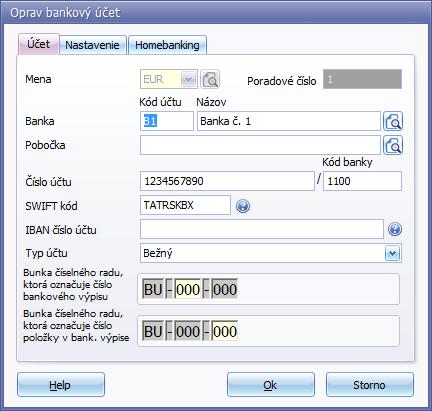Switch to the Homebanking tab
The width and height of the screenshot is (432, 411).
pyautogui.click(x=167, y=45)
